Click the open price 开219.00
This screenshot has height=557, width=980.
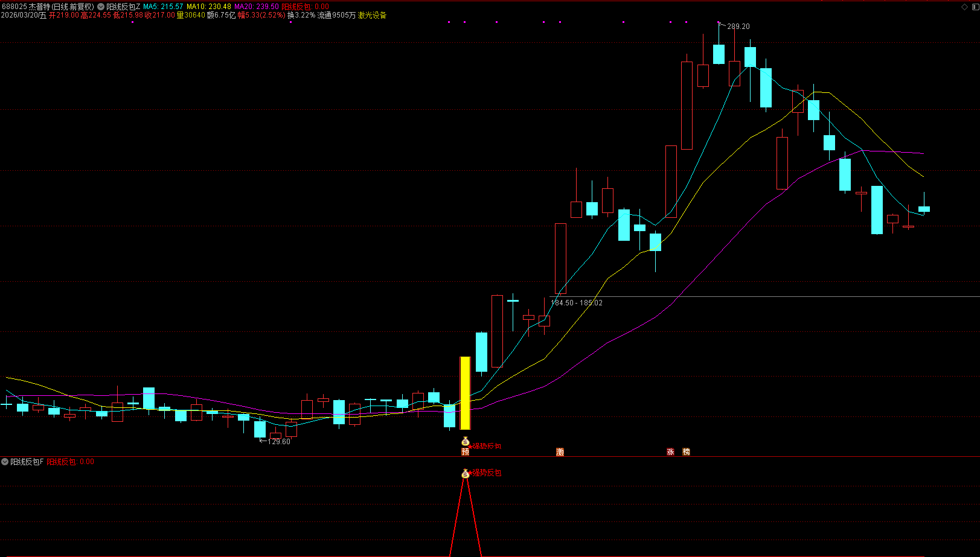point(64,15)
